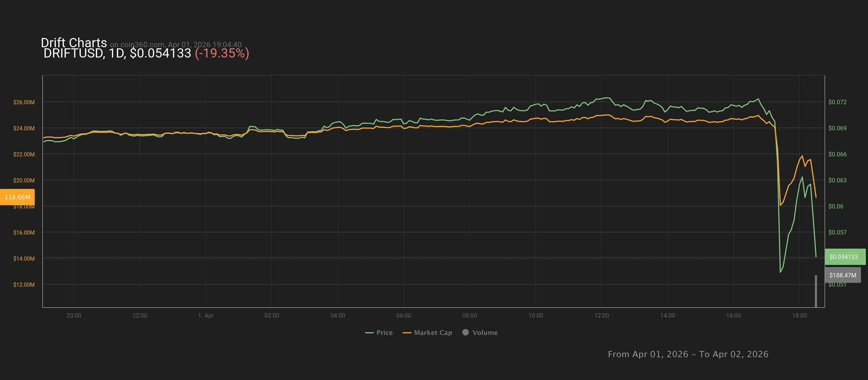Hide the Volume series via legend label
Screen dimensions: 868x380
click(x=486, y=332)
